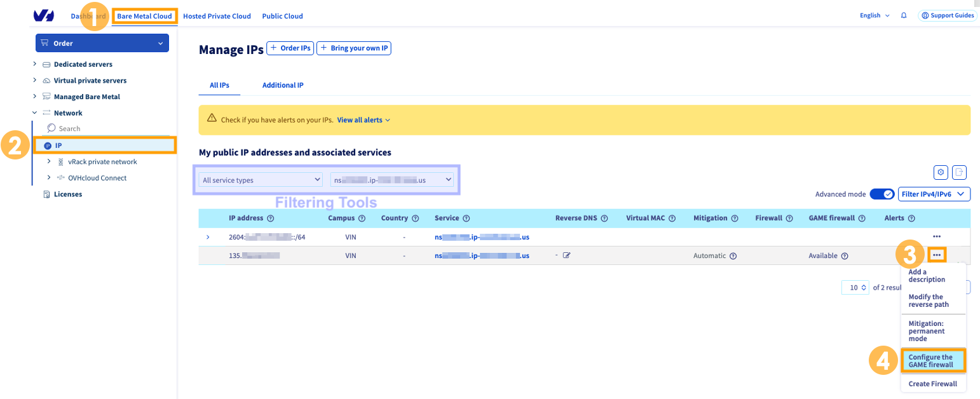Viewport: 980px width, 399px height.
Task: Click the edit reverse DNS pencil icon
Action: (x=566, y=255)
